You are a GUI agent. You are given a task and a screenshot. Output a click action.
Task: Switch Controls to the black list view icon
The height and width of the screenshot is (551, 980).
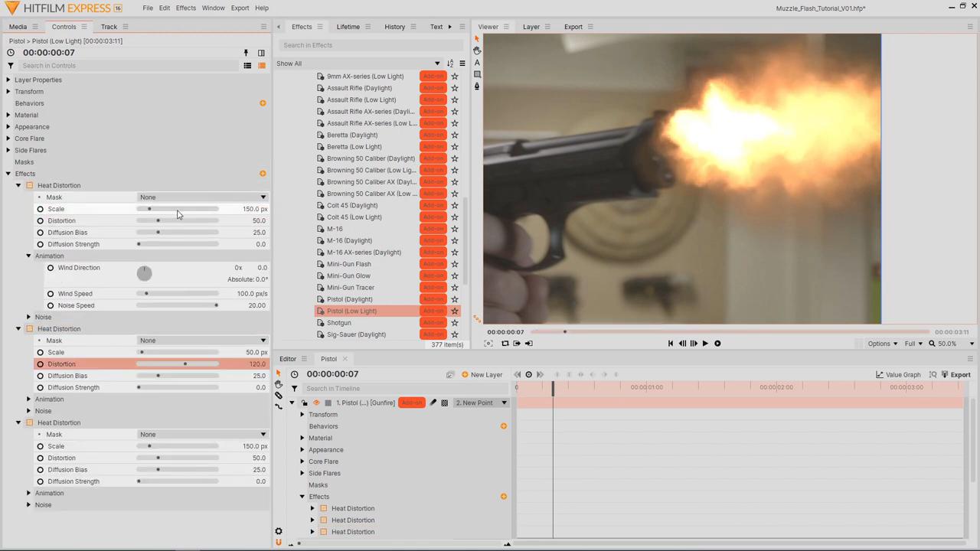(x=247, y=66)
